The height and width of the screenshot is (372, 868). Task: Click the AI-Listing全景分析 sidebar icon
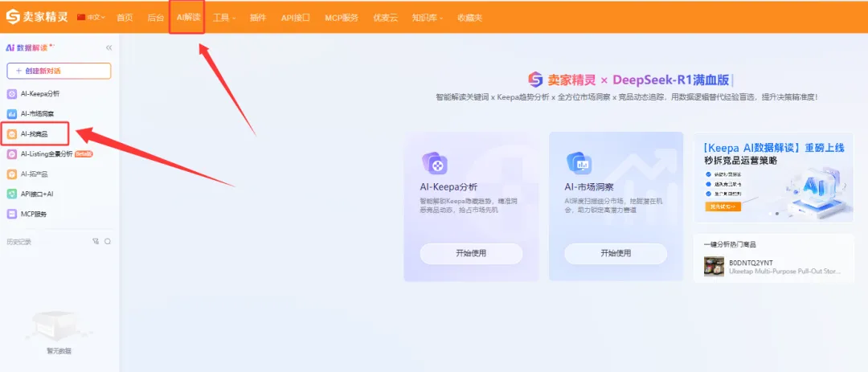tap(11, 154)
